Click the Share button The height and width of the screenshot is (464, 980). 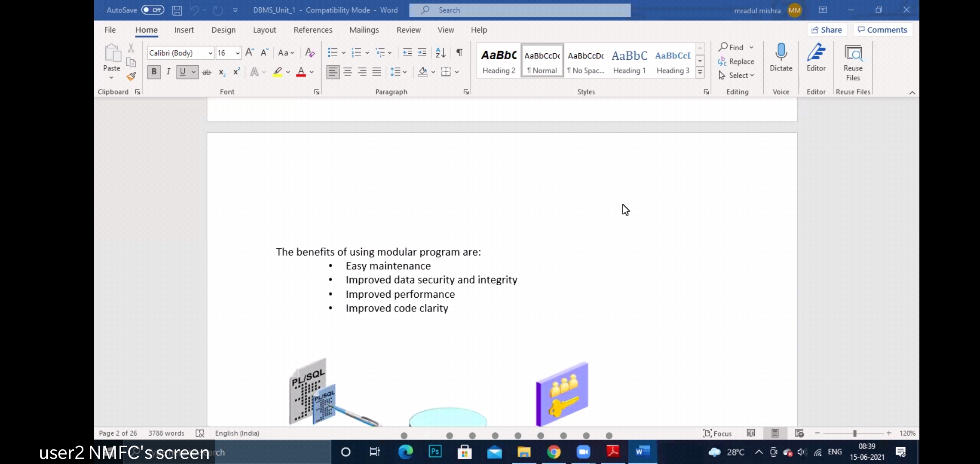[x=827, y=30]
